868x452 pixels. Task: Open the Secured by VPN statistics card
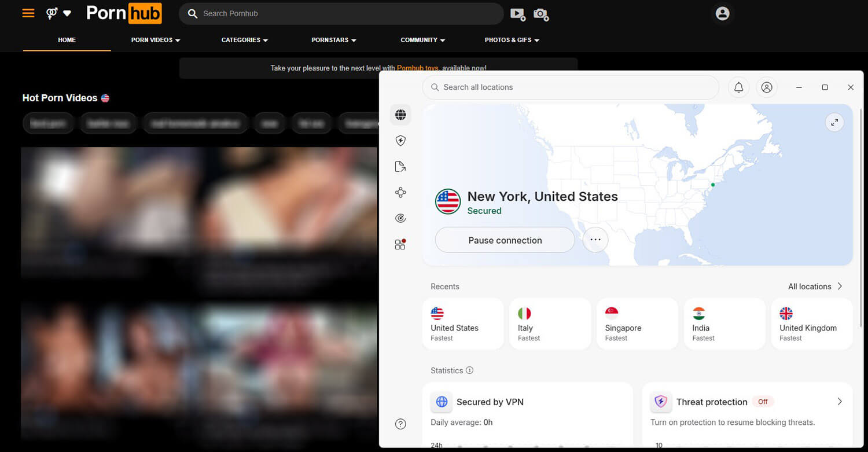[527, 414]
